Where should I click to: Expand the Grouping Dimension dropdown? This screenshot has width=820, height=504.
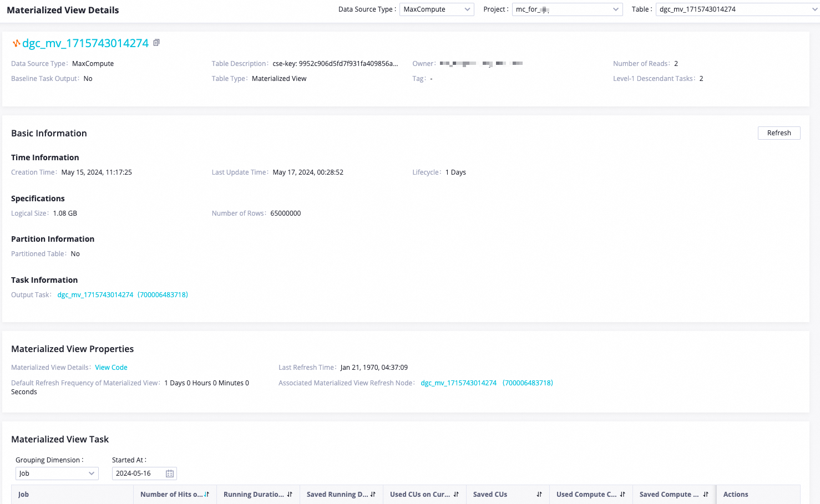click(x=57, y=474)
